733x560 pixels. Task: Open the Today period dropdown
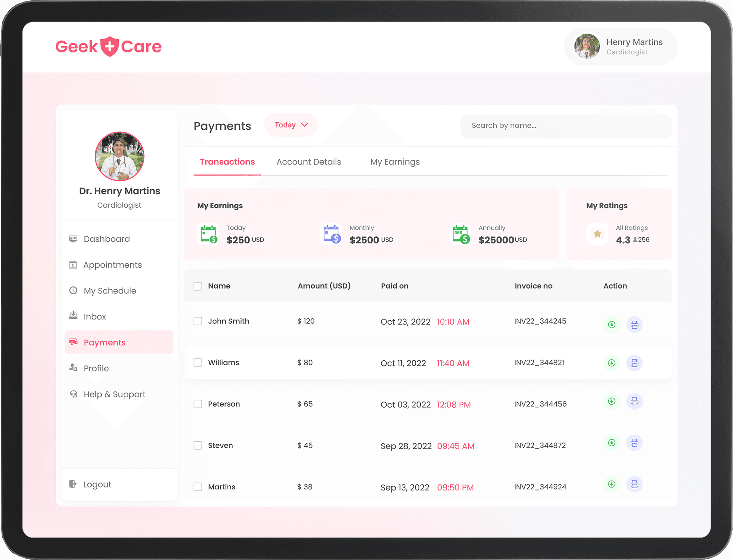click(x=291, y=125)
